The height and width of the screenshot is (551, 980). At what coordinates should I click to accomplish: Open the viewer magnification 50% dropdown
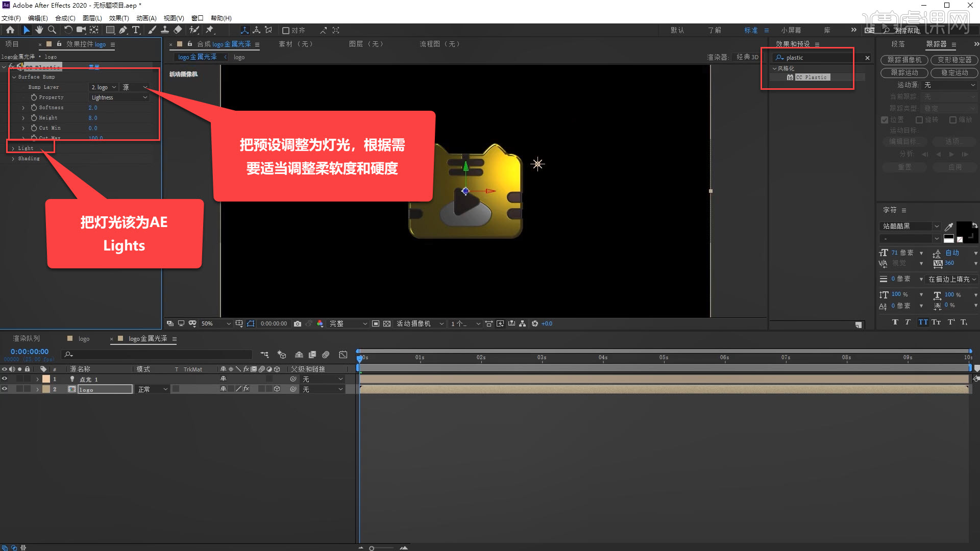click(x=215, y=323)
